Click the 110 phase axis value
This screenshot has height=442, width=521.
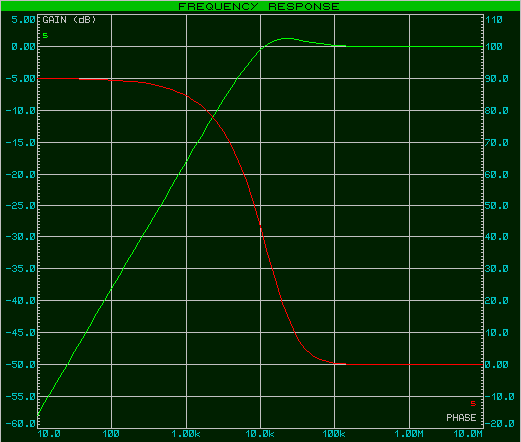[x=494, y=20]
